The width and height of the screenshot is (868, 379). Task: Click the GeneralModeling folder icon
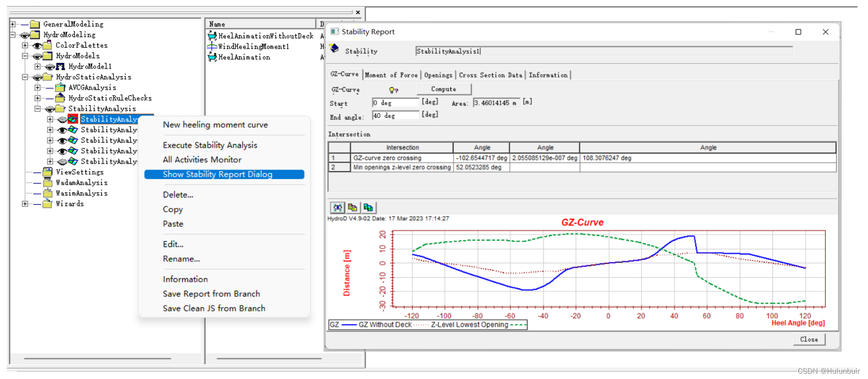pyautogui.click(x=35, y=24)
